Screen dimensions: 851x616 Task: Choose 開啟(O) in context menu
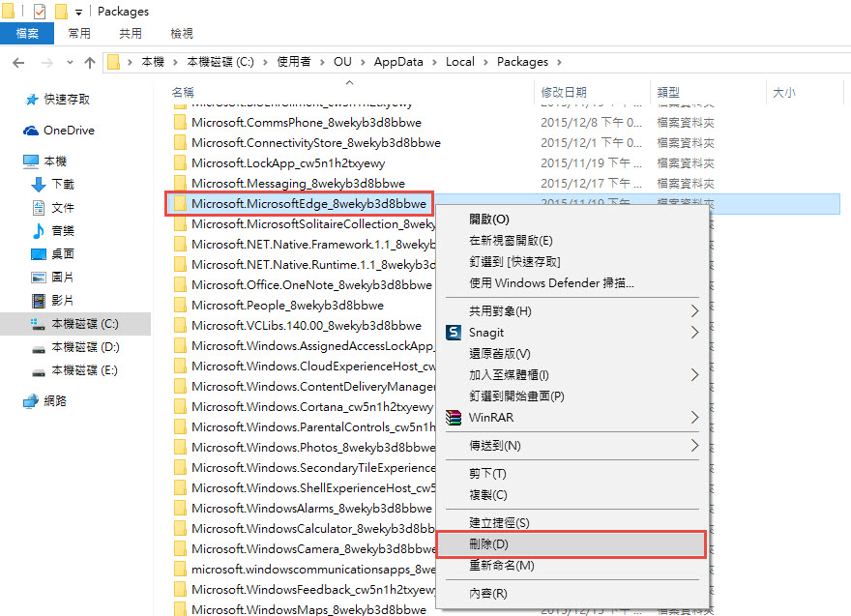572,220
